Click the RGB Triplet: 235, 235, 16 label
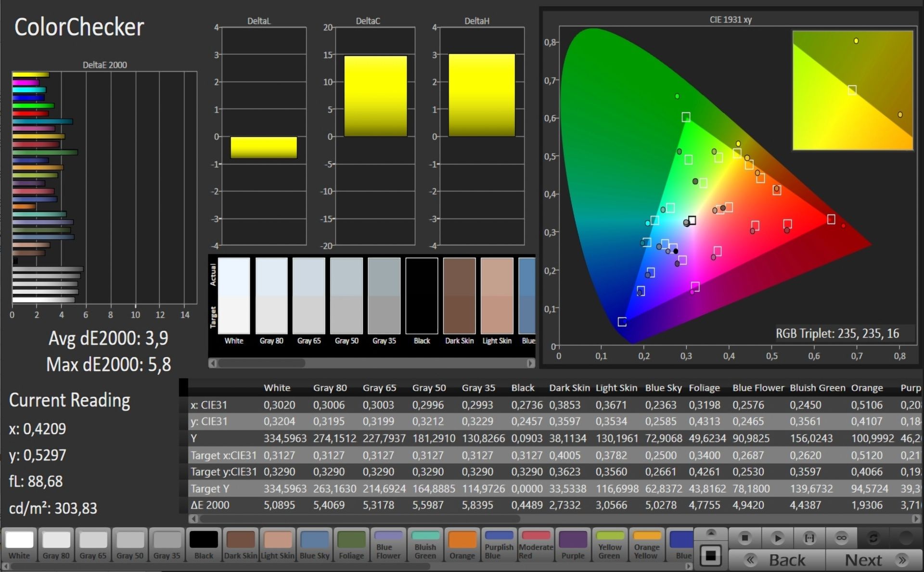The width and height of the screenshot is (924, 572). 837,333
